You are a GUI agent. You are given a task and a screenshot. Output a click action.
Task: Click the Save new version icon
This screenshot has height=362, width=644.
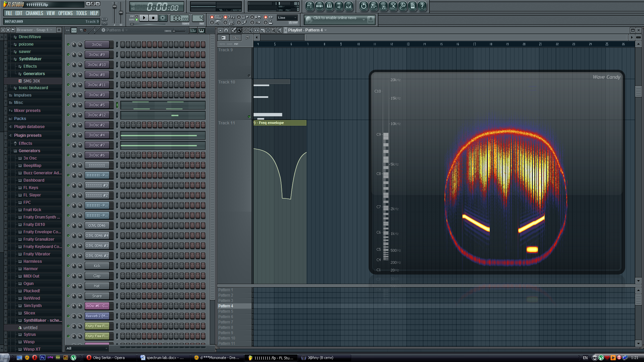click(373, 6)
